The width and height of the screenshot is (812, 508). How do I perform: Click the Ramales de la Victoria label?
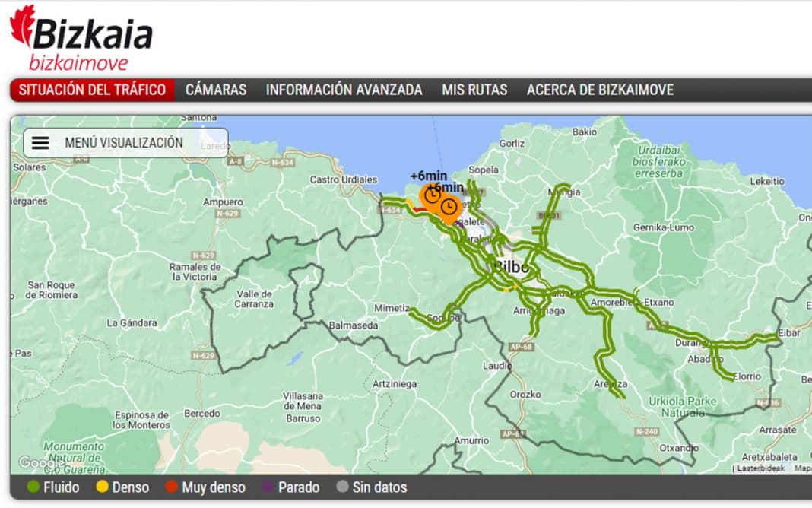click(x=195, y=271)
